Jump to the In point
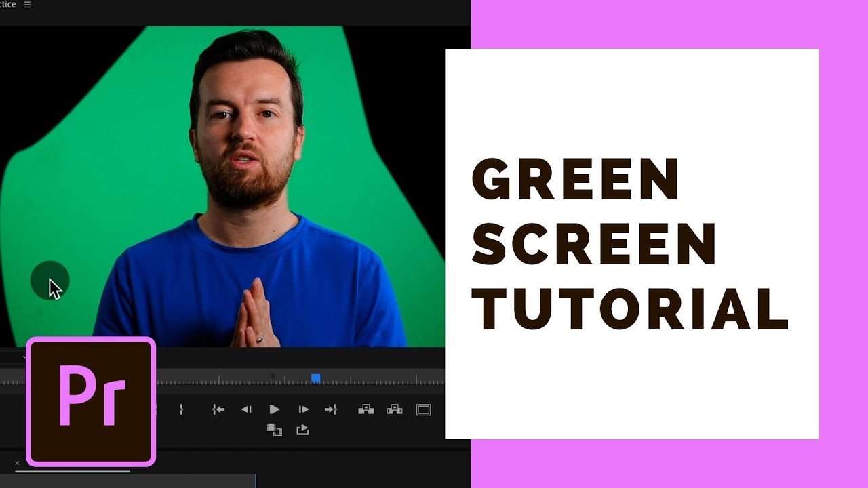 coord(218,409)
